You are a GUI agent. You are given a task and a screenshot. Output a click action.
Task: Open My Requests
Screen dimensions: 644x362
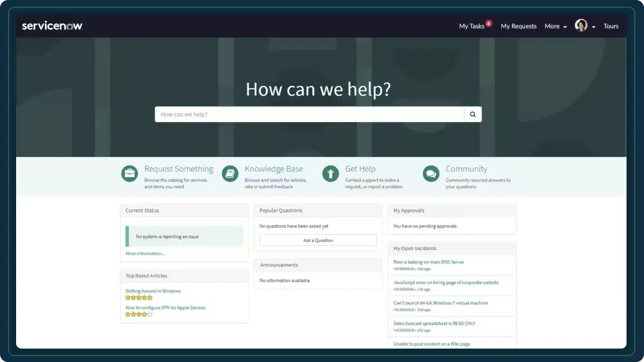519,26
